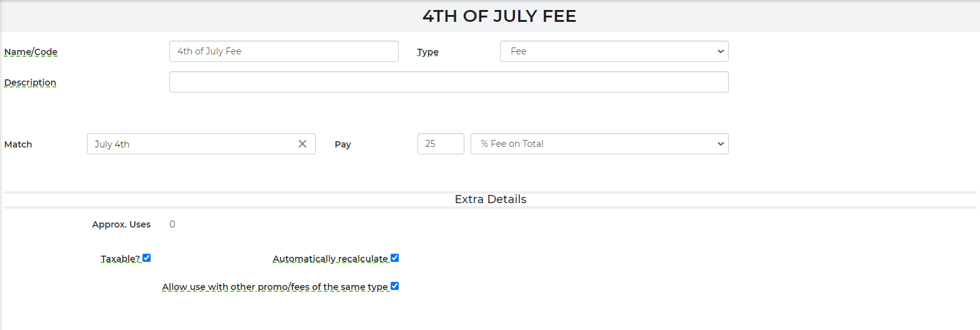Open the Type dropdown set to Fee

(614, 51)
